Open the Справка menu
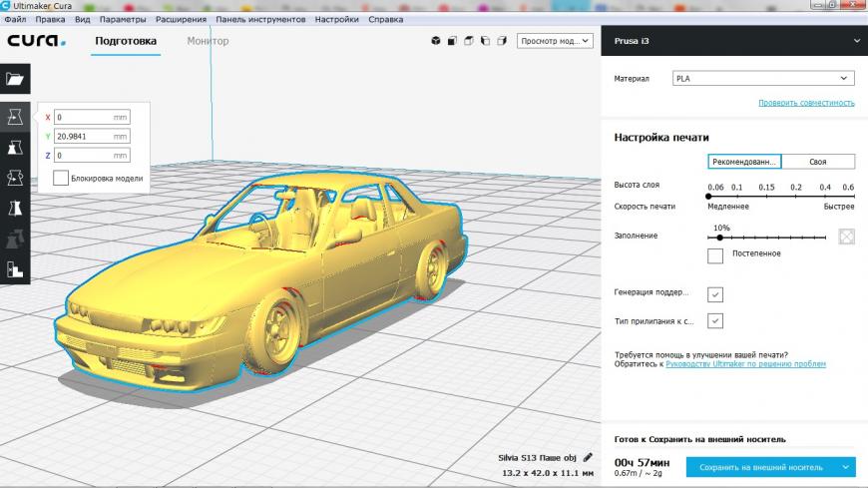This screenshot has width=868, height=488. pyautogui.click(x=386, y=19)
